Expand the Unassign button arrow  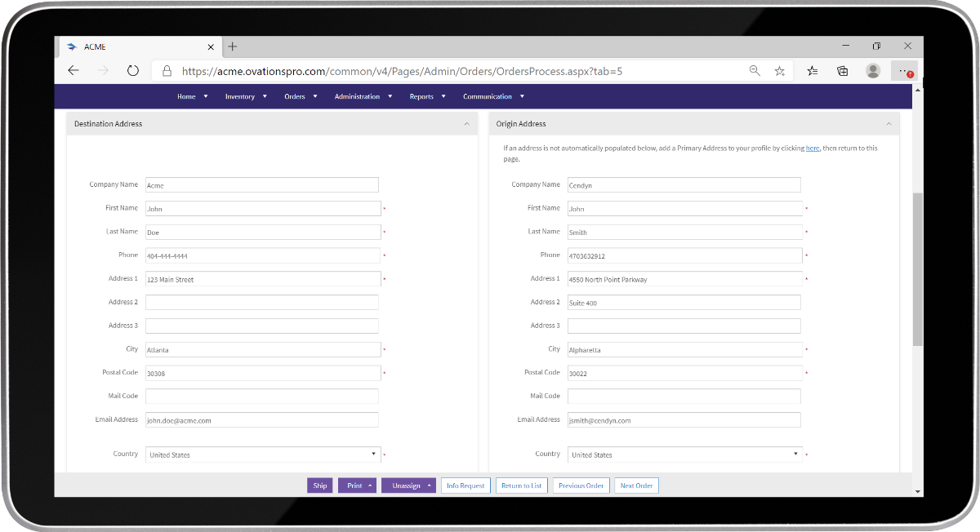[x=430, y=485]
